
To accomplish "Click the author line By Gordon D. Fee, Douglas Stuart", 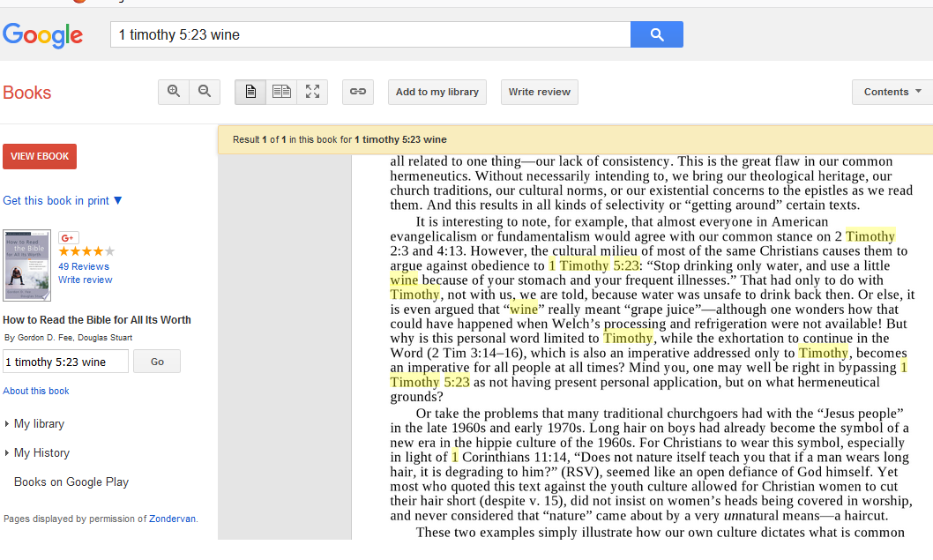I will [x=69, y=338].
